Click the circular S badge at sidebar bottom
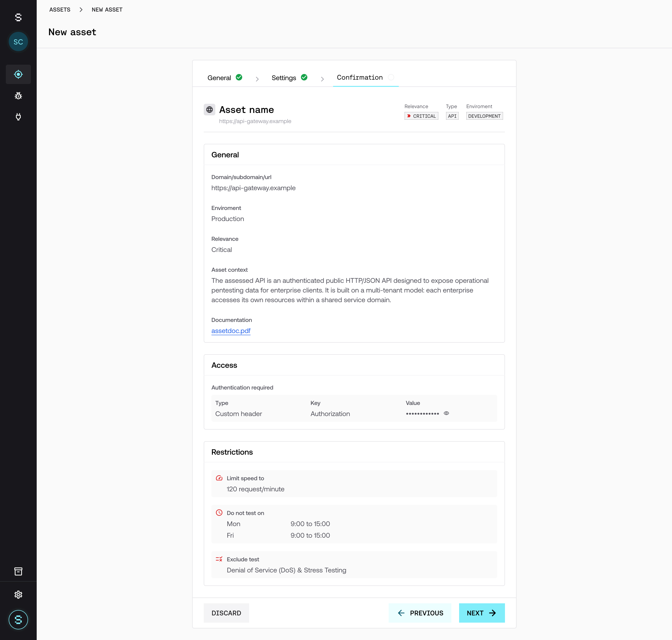This screenshot has height=640, width=672. pos(18,619)
